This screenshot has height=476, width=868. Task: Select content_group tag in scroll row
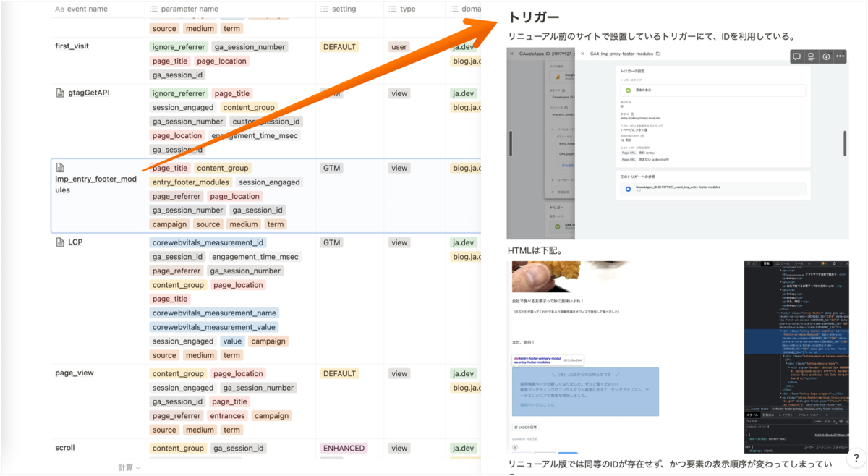[x=178, y=449]
